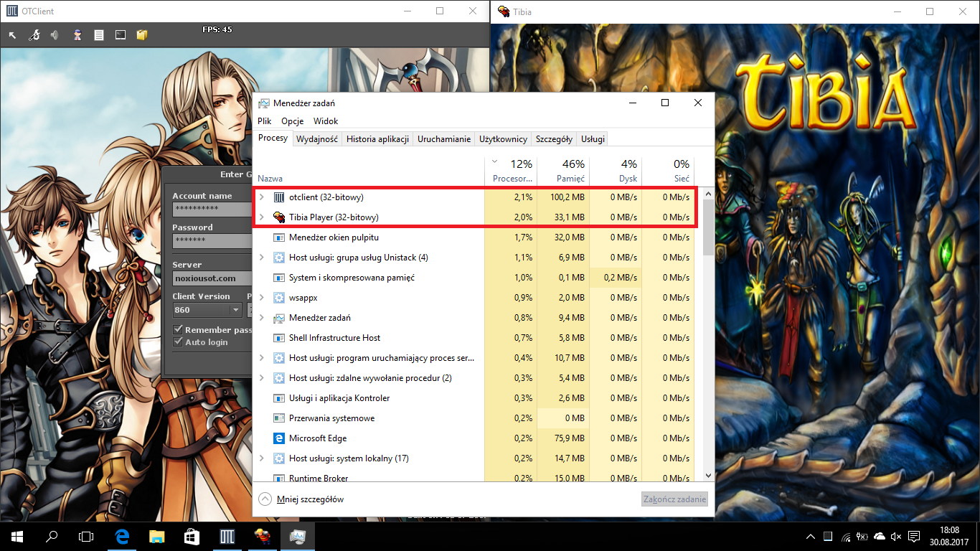
Task: Open the OTClient options wrench-and-gear icon
Action: [x=34, y=34]
